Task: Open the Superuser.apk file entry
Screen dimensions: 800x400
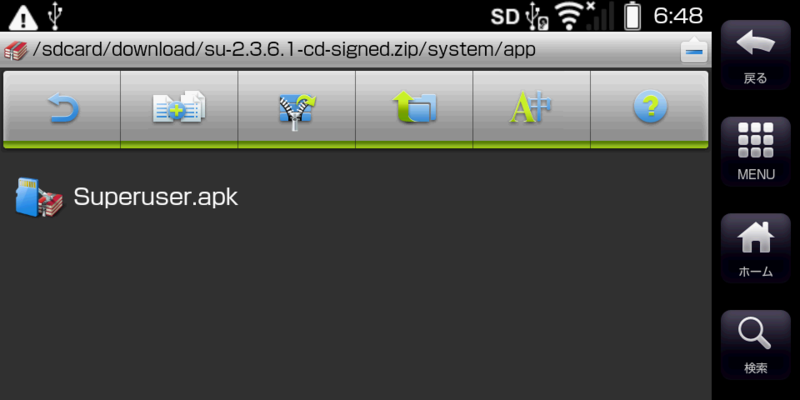Action: pyautogui.click(x=356, y=197)
